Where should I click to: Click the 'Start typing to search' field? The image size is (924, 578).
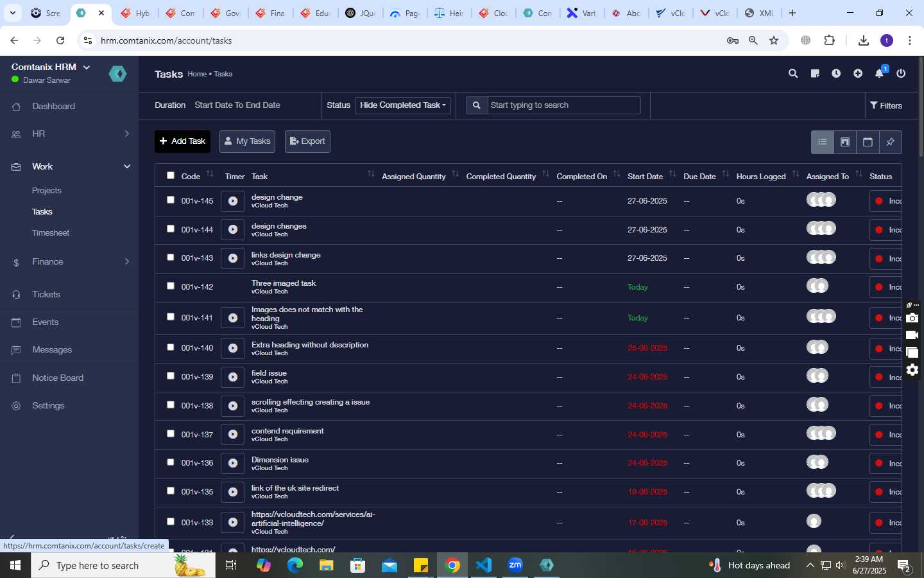564,105
